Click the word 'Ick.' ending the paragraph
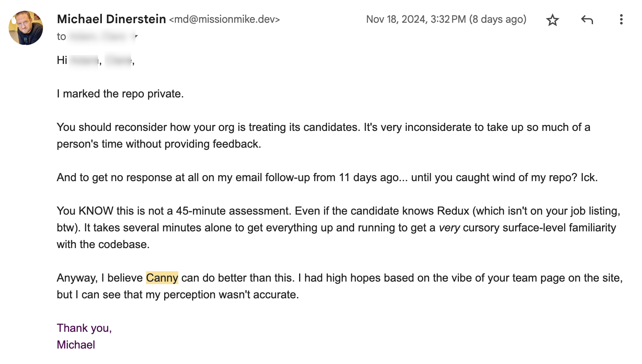The image size is (642, 364). click(x=589, y=177)
